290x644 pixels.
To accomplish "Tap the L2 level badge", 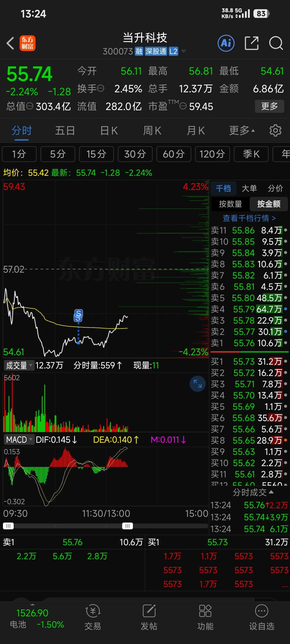I will (173, 51).
